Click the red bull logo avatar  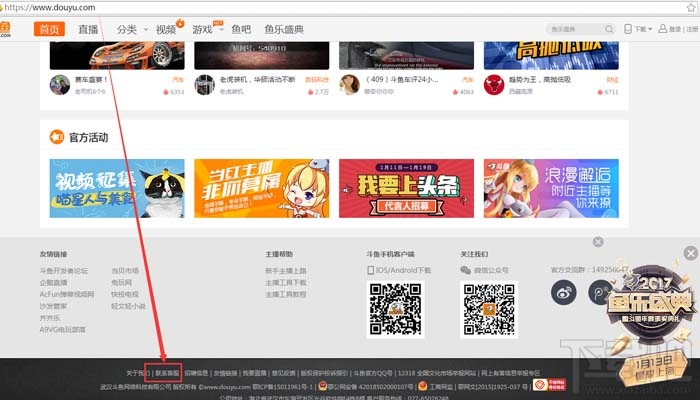coord(494,85)
